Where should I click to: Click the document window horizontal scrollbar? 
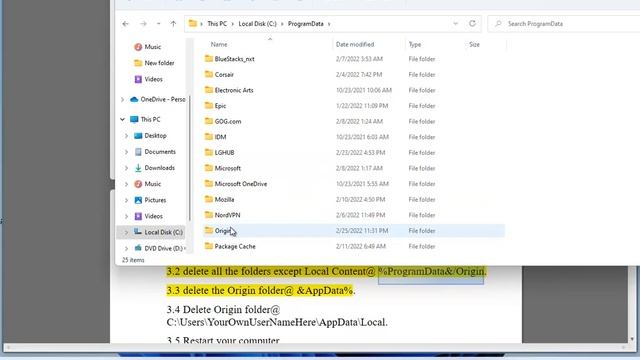[x=316, y=347]
